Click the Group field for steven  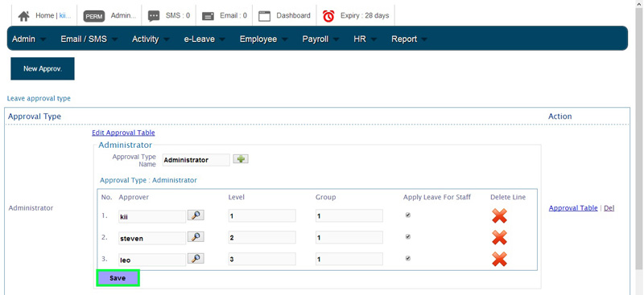(349, 237)
